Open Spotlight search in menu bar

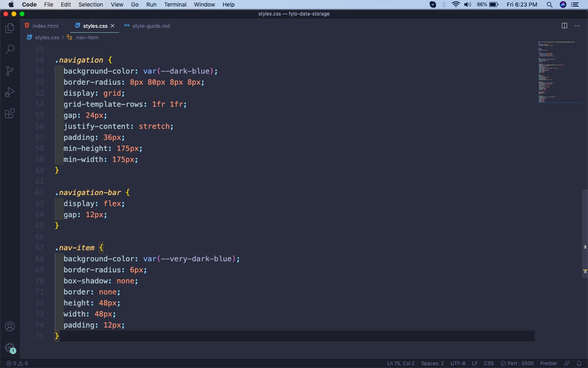[550, 4]
